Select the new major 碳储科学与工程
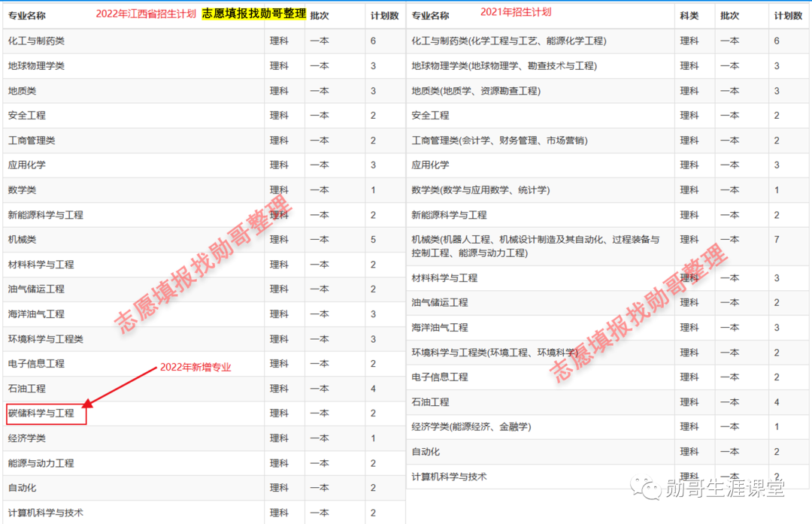This screenshot has height=524, width=812. 41,413
